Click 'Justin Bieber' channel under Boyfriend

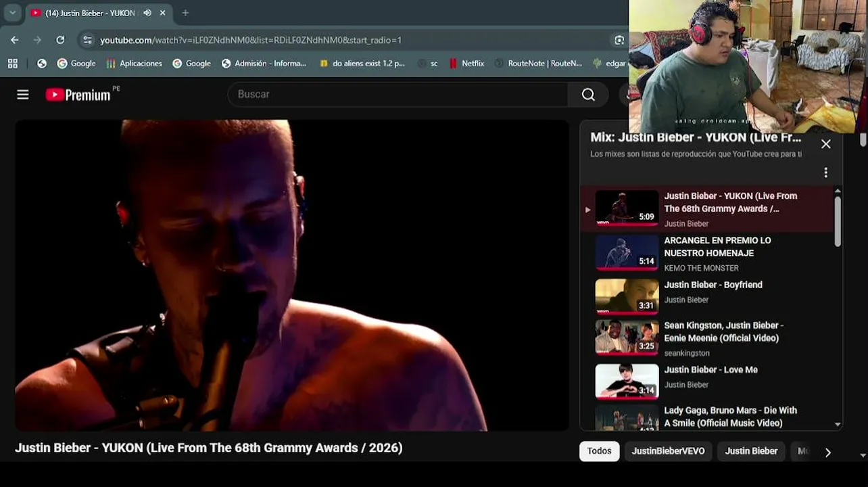tap(686, 300)
